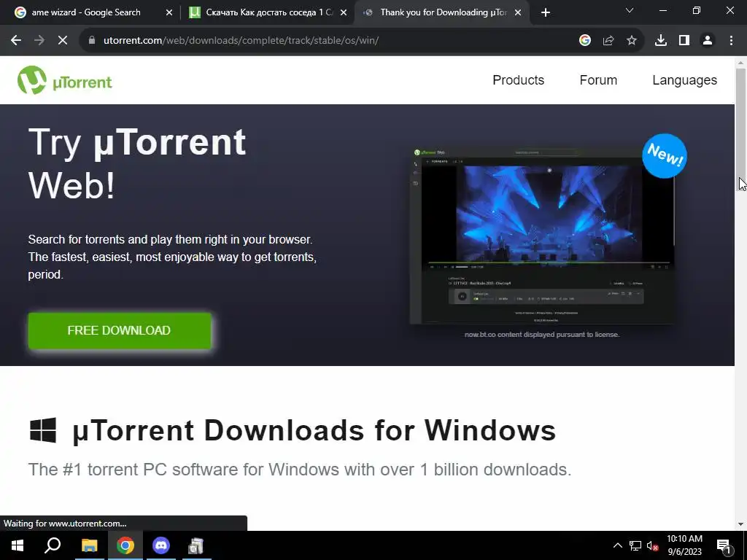Click the green FREE DOWNLOAD button

[x=120, y=330]
